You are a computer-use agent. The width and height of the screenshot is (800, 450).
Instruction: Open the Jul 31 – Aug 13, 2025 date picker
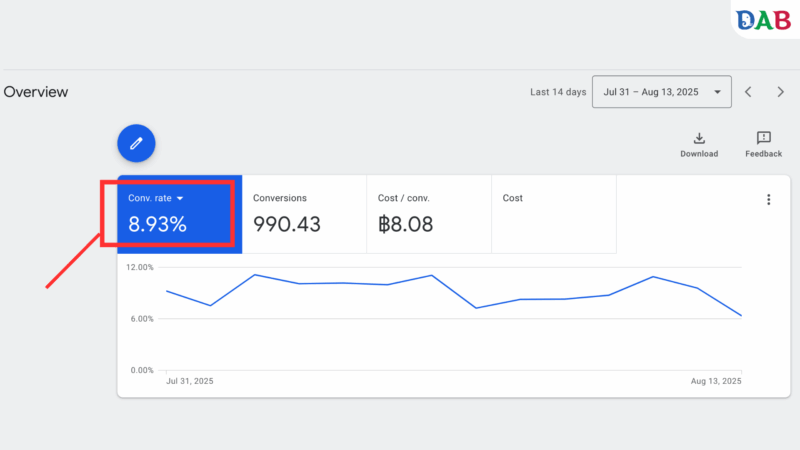(662, 92)
